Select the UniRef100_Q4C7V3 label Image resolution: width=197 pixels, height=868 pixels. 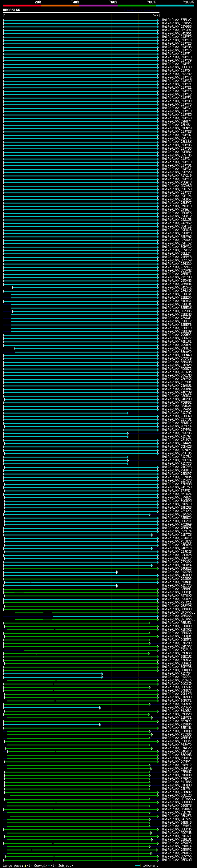177,467
